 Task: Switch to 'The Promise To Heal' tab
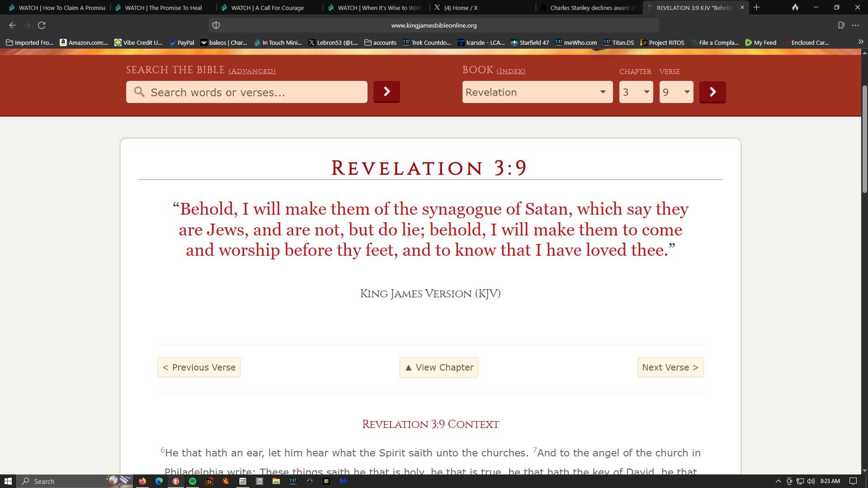(164, 8)
